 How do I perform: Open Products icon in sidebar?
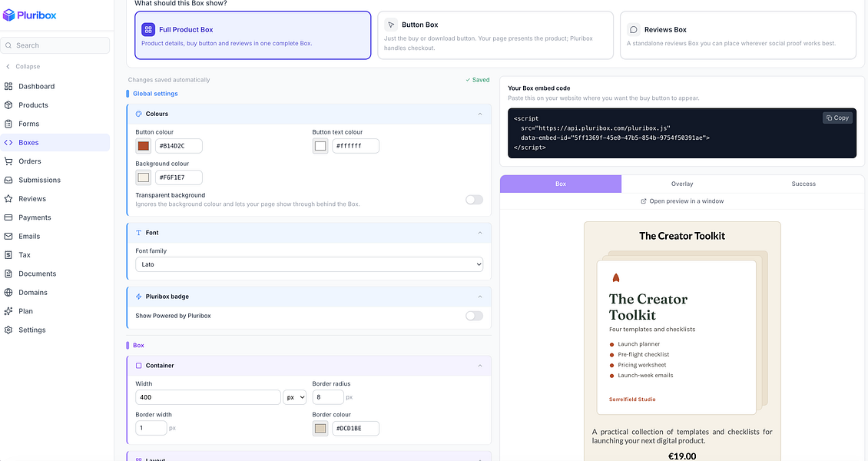click(8, 105)
